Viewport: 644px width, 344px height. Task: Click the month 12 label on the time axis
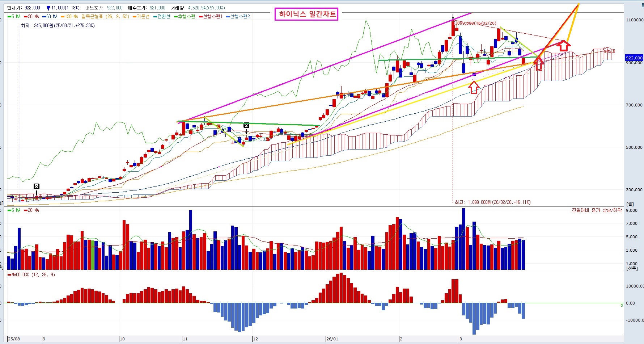[255, 339]
